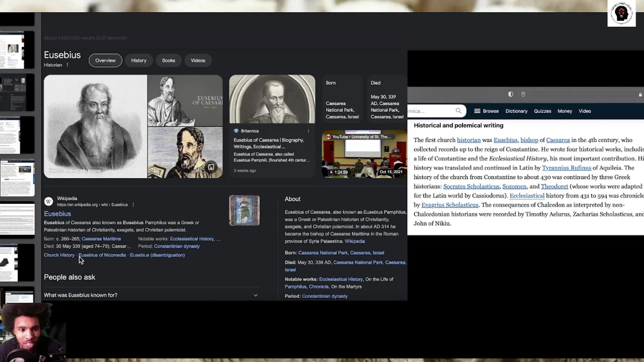644x362 pixels.
Task: Open the large bearded Eusebius portrait image
Action: [x=96, y=126]
